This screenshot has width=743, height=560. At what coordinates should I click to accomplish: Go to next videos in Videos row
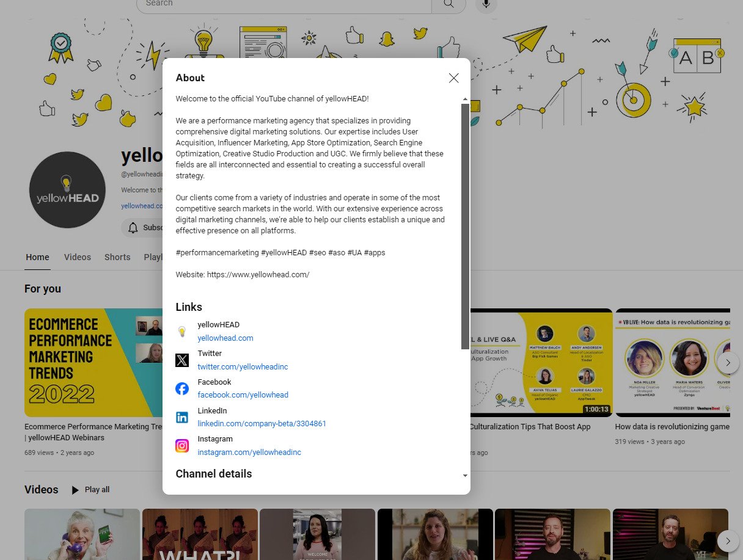(728, 540)
